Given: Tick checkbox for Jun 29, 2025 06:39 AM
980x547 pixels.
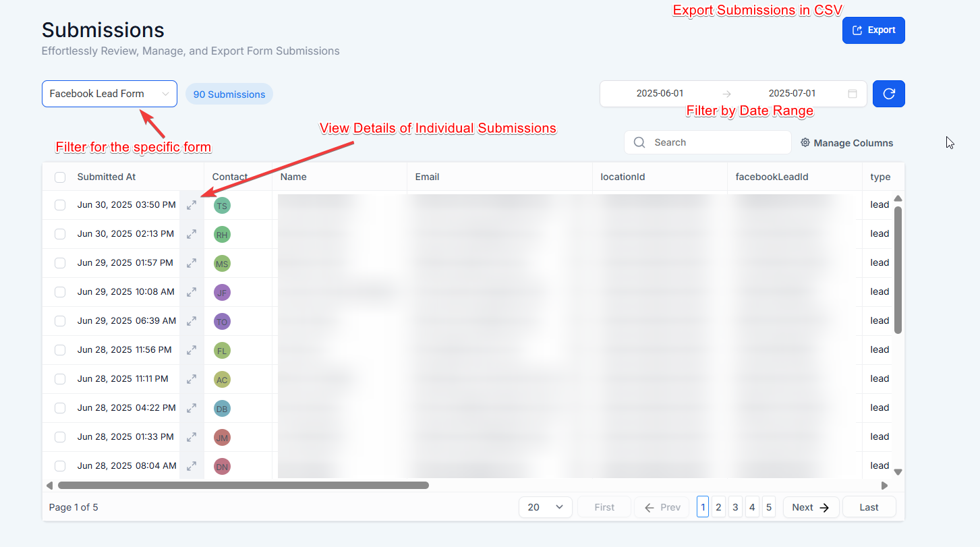Looking at the screenshot, I should coord(60,321).
